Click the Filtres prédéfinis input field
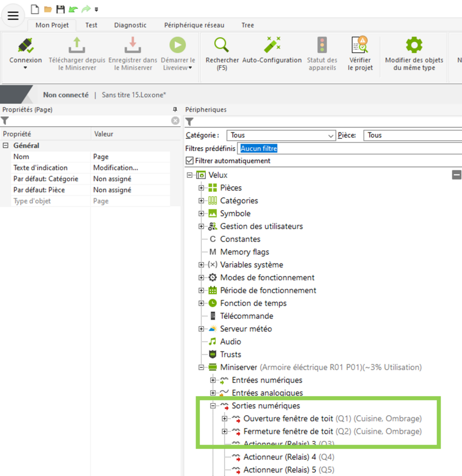The width and height of the screenshot is (462, 476). [349, 149]
